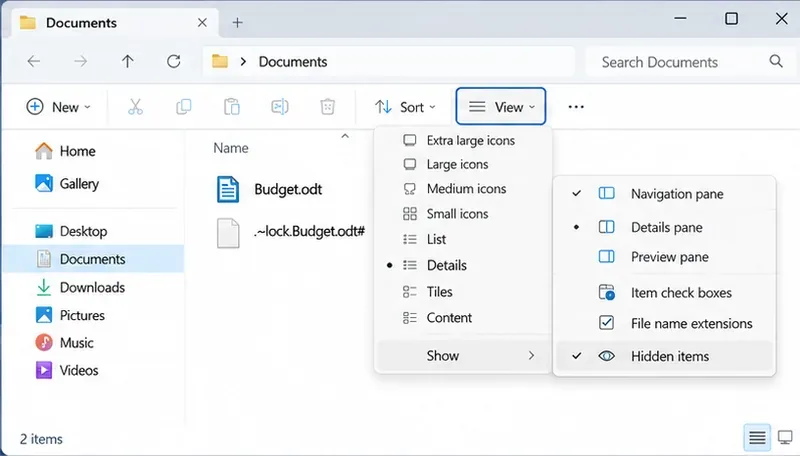
Task: Toggle Item check boxes
Action: (x=664, y=293)
